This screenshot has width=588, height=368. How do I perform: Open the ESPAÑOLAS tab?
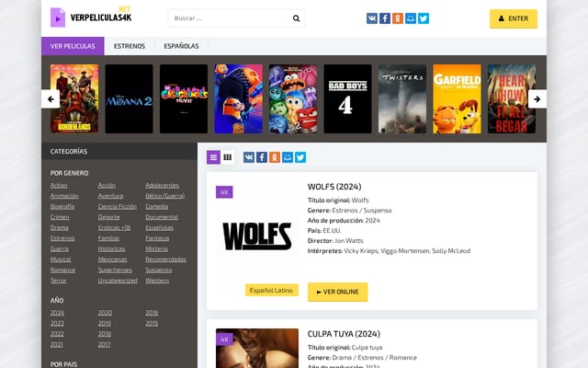pos(181,46)
